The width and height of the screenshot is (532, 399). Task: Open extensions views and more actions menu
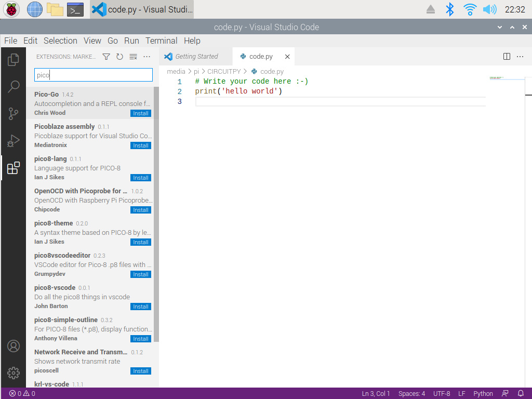click(147, 57)
